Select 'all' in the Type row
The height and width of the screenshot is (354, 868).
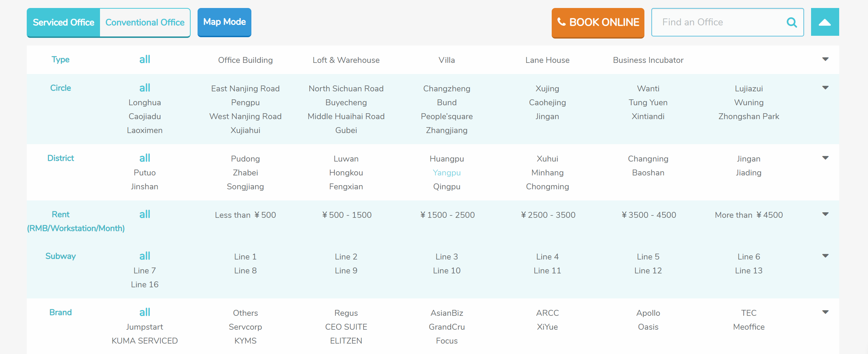[145, 59]
